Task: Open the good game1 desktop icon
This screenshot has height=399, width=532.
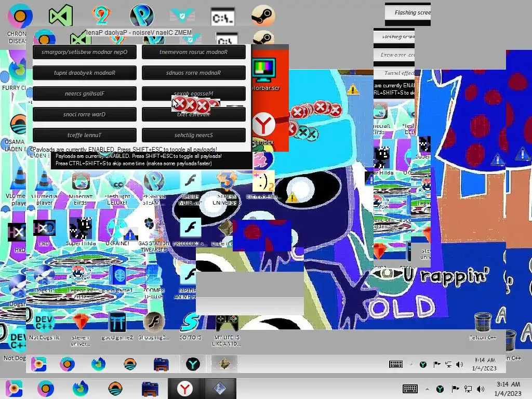Action: coord(117,279)
